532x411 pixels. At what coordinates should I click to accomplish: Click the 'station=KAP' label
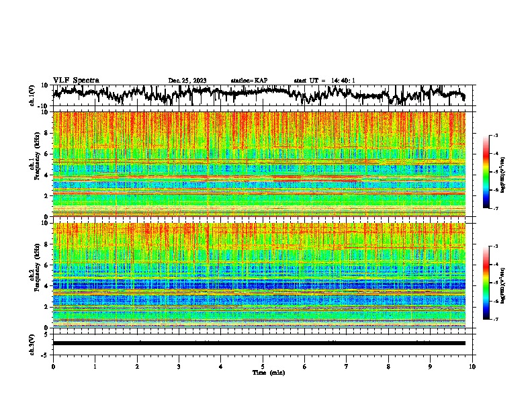coord(249,81)
